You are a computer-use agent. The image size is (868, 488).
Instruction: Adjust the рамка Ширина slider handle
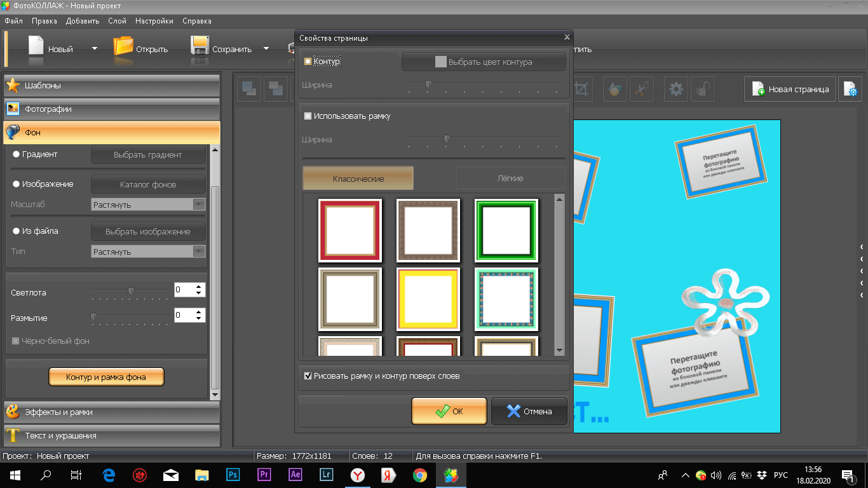(x=447, y=138)
